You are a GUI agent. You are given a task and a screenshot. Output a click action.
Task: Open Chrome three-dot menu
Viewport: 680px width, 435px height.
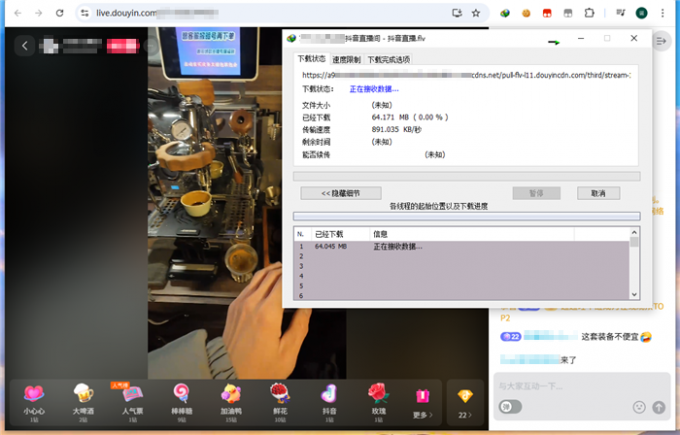point(662,13)
